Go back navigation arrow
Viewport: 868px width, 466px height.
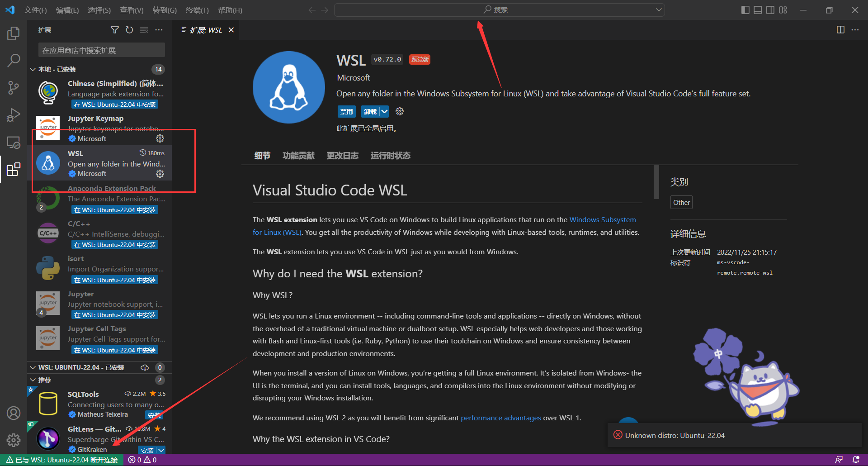(312, 10)
